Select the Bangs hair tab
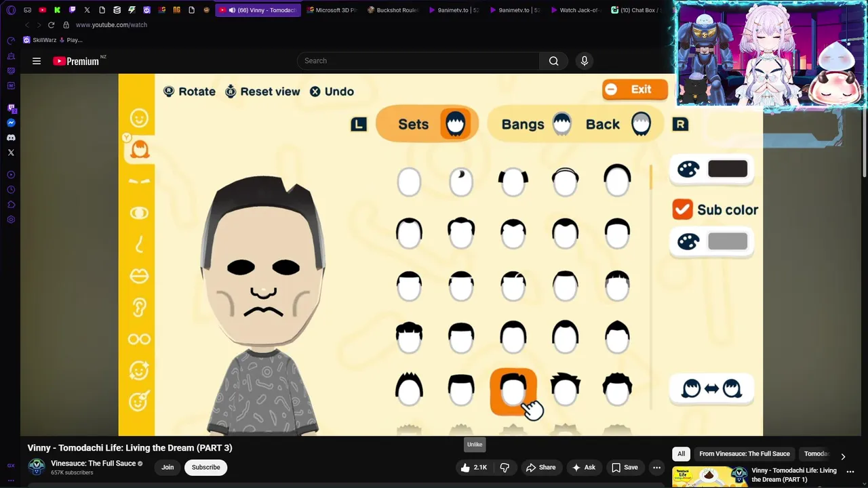 tap(536, 124)
